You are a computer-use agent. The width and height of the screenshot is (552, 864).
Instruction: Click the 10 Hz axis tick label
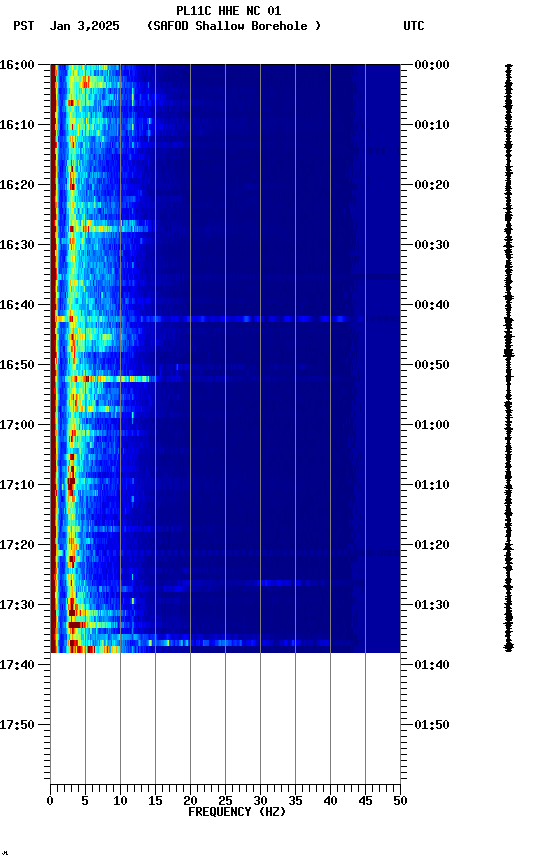click(120, 801)
